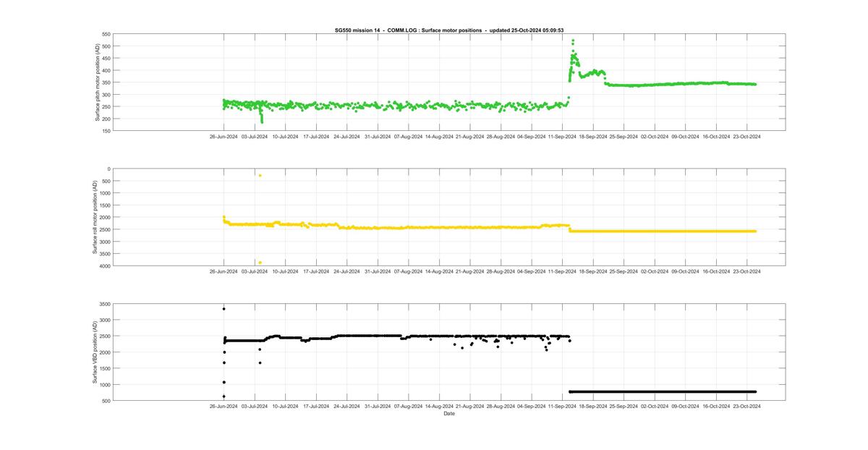Select the yellow outlier point near 3900 on the roll plot

260,263
